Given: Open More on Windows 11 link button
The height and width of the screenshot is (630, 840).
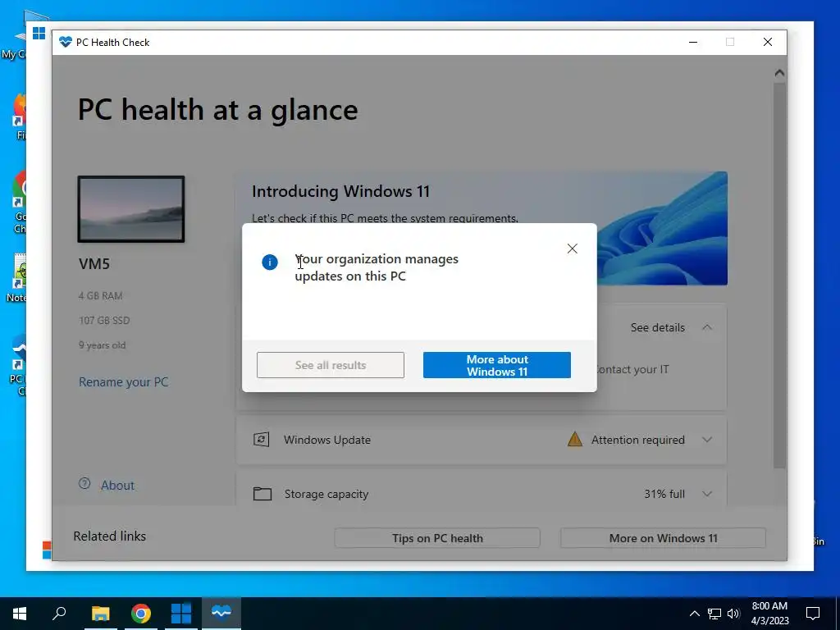Looking at the screenshot, I should [x=663, y=538].
